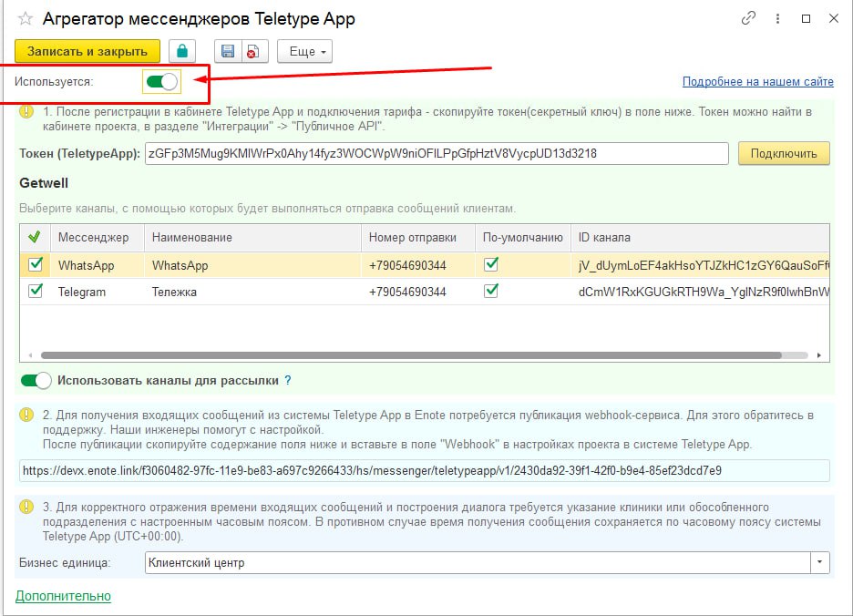Click warning icon beside step 1 text
Screen dimensions: 853x616
26,111
